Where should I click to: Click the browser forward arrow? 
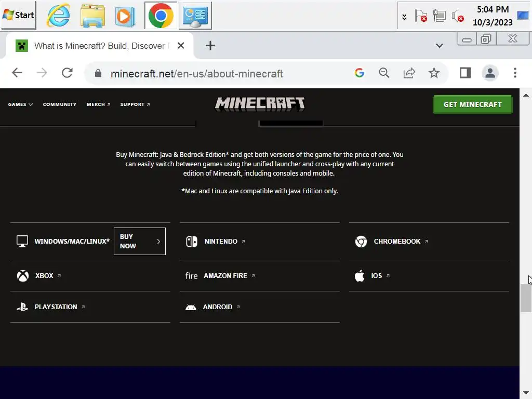click(42, 73)
